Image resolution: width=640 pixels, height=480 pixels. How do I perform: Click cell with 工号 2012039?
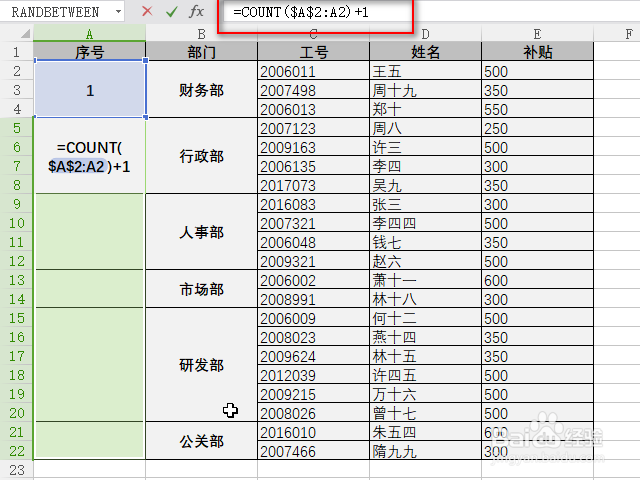point(313,375)
